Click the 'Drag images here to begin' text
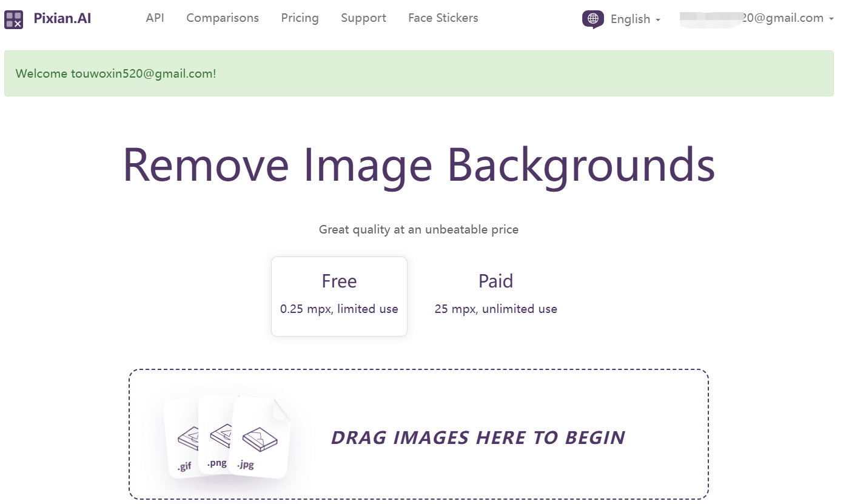This screenshot has width=846, height=504. [x=478, y=437]
